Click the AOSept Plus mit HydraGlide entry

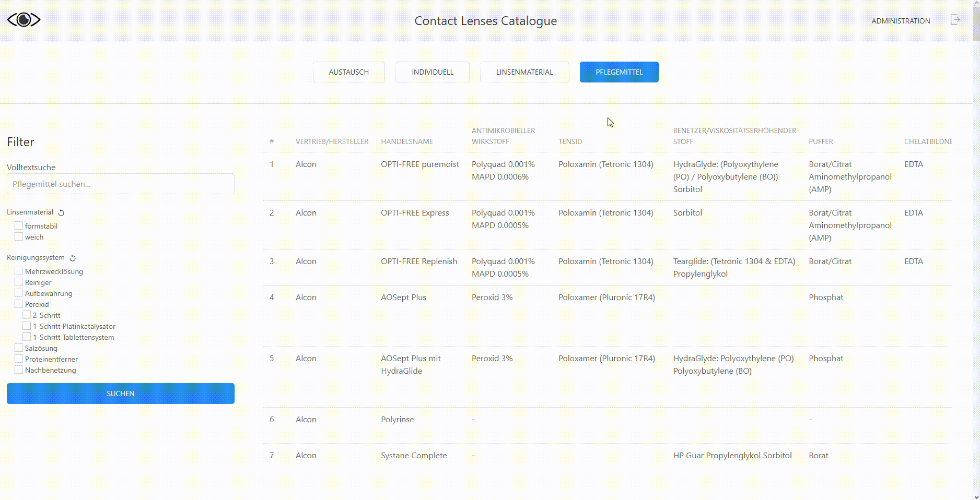click(x=411, y=364)
